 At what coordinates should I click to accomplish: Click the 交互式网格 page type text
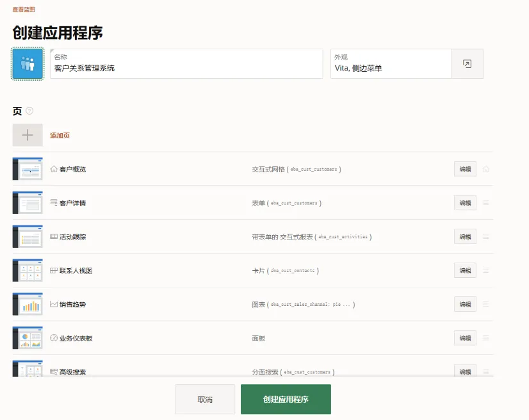[268, 170]
